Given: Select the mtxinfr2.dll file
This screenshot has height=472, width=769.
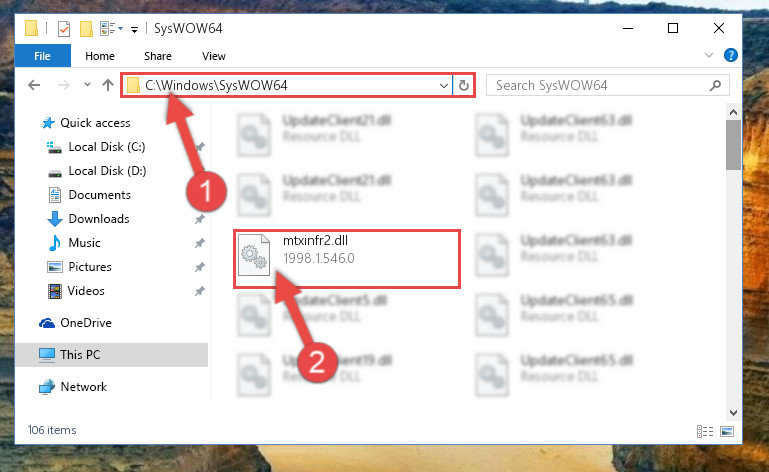Looking at the screenshot, I should [347, 259].
